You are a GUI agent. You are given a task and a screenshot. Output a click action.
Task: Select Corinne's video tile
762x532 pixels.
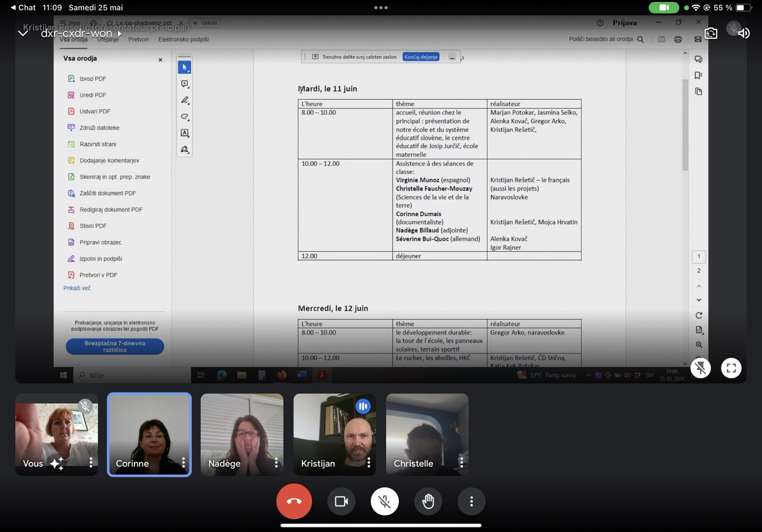click(149, 434)
